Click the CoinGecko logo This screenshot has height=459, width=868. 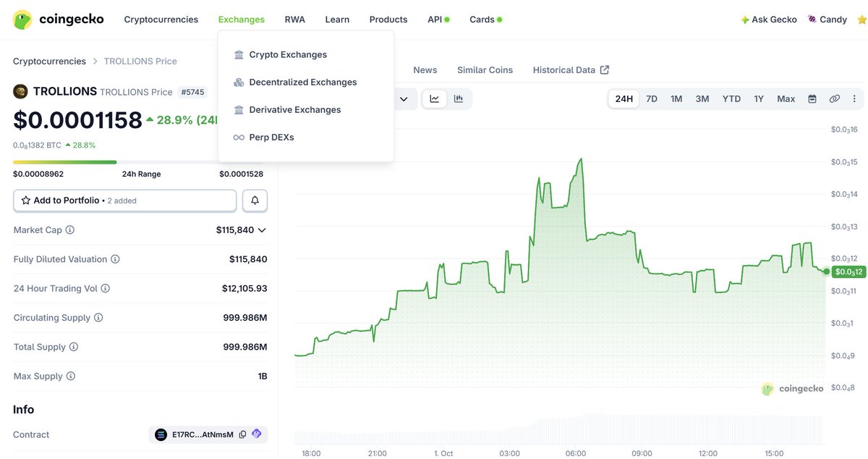click(x=59, y=20)
